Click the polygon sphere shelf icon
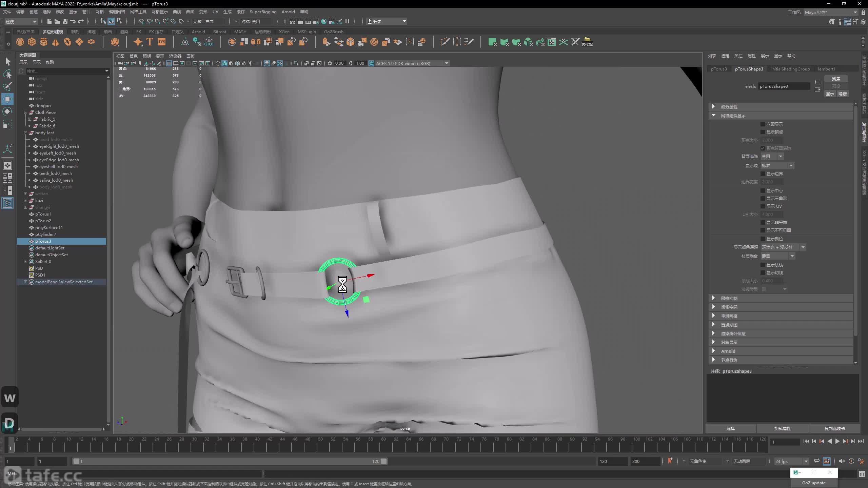The image size is (868, 488). pyautogui.click(x=20, y=42)
